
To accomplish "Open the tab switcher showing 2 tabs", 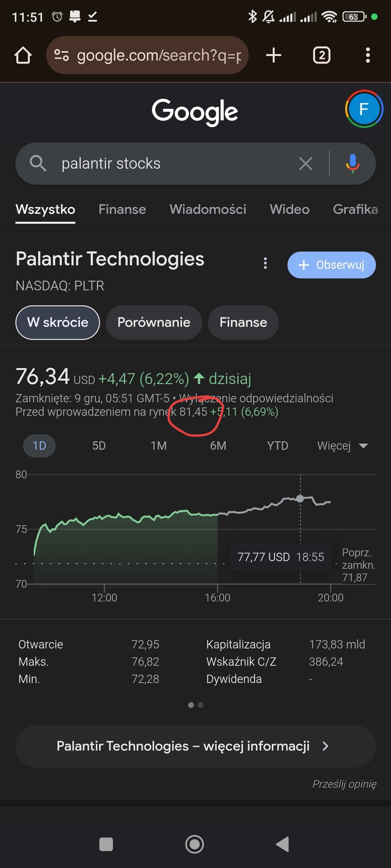I will pyautogui.click(x=321, y=55).
